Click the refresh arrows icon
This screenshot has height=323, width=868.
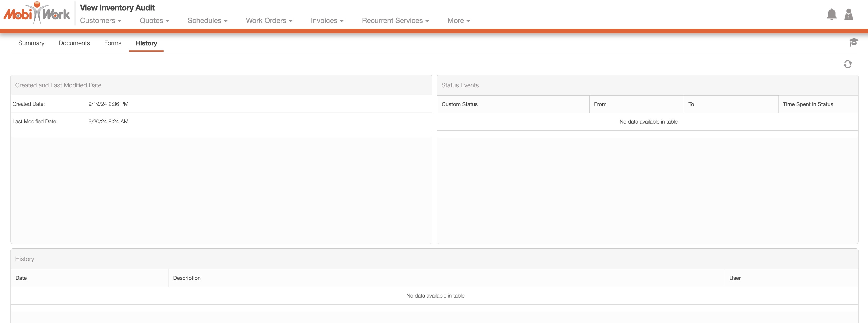pyautogui.click(x=848, y=64)
